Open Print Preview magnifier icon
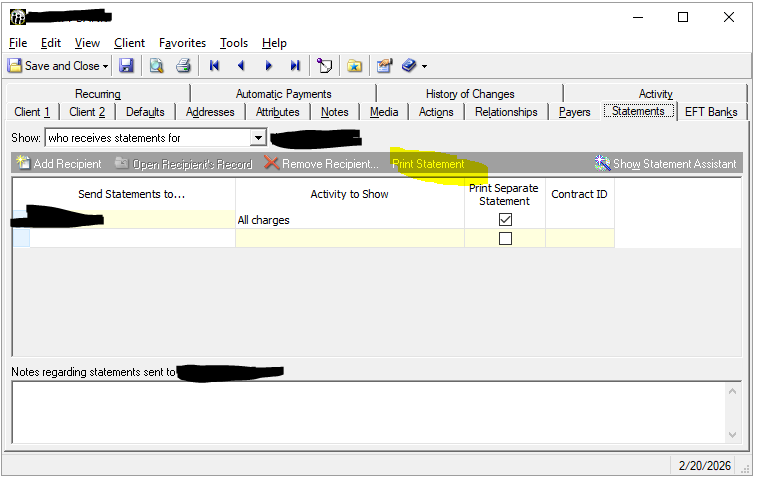 coord(156,66)
